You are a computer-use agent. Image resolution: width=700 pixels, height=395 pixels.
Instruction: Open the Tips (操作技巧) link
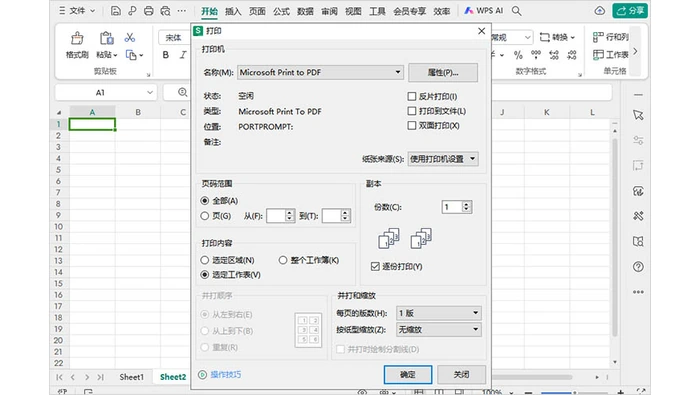(x=226, y=374)
